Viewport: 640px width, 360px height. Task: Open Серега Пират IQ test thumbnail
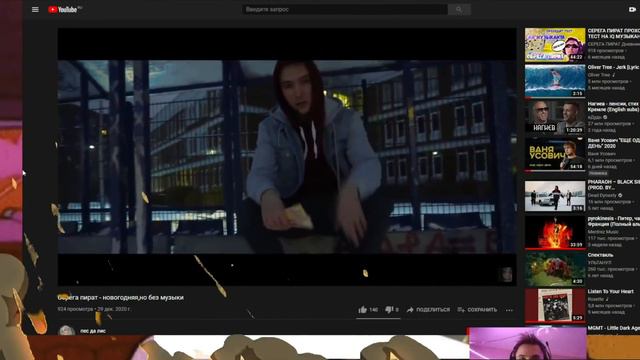(555, 45)
